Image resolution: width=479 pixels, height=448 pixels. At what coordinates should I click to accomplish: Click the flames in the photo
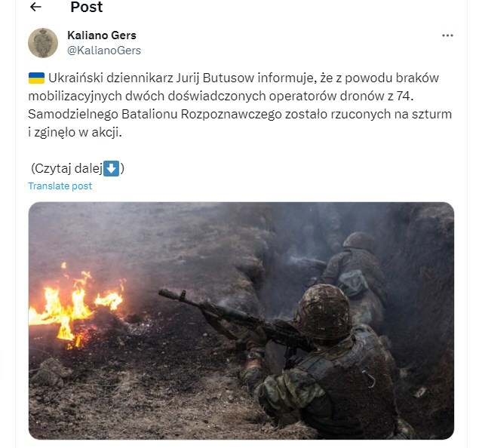point(75,307)
